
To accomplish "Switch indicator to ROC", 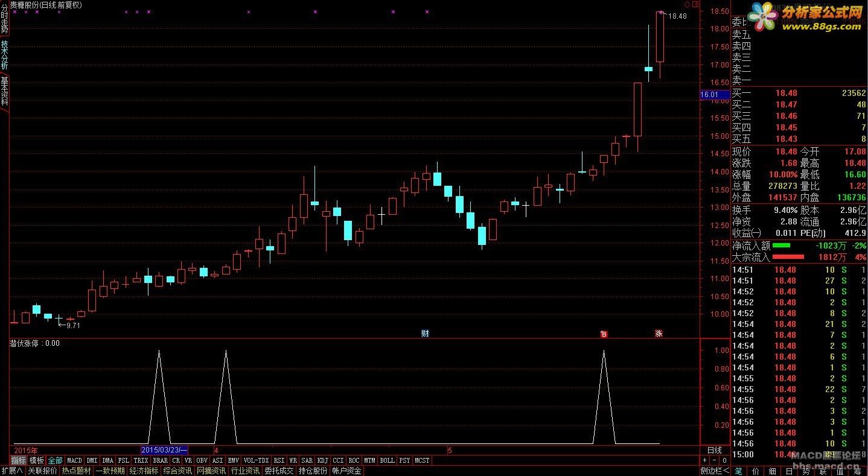I will pyautogui.click(x=354, y=460).
